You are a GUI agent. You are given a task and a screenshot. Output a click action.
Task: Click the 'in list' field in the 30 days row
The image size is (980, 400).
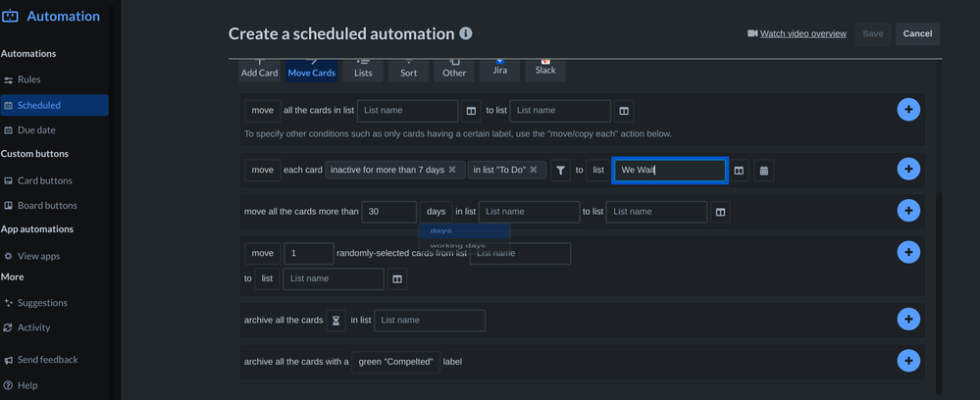[529, 212]
